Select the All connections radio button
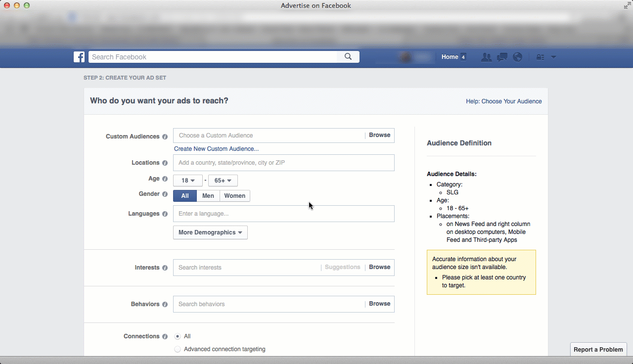Image resolution: width=633 pixels, height=364 pixels. tap(178, 336)
